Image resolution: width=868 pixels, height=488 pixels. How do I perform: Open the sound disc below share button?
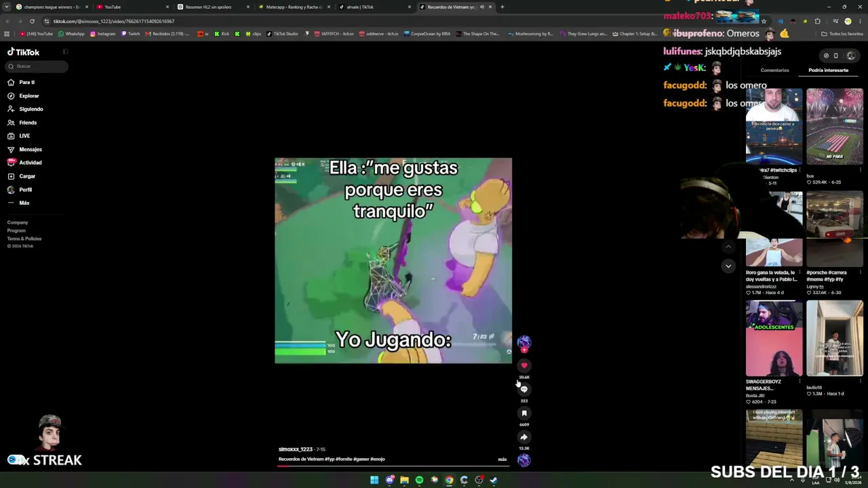point(524,461)
